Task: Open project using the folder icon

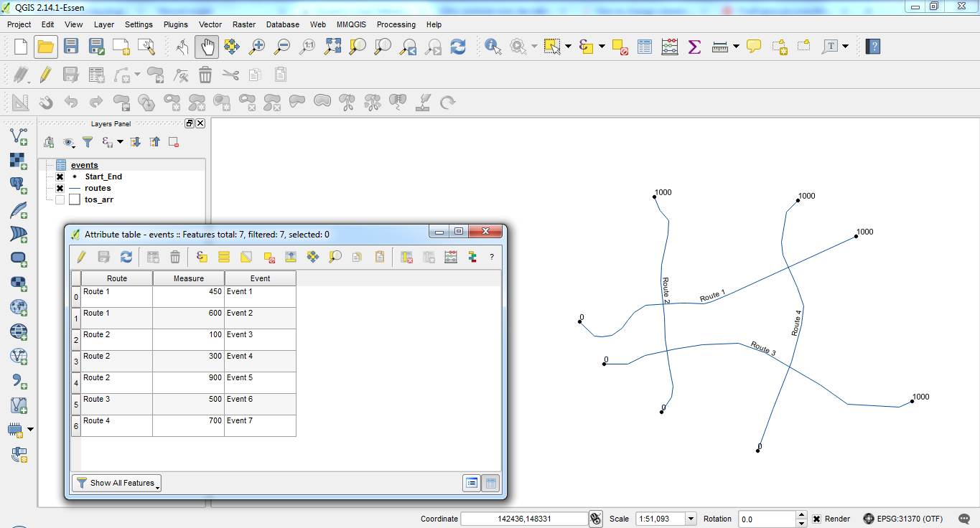Action: [x=46, y=47]
